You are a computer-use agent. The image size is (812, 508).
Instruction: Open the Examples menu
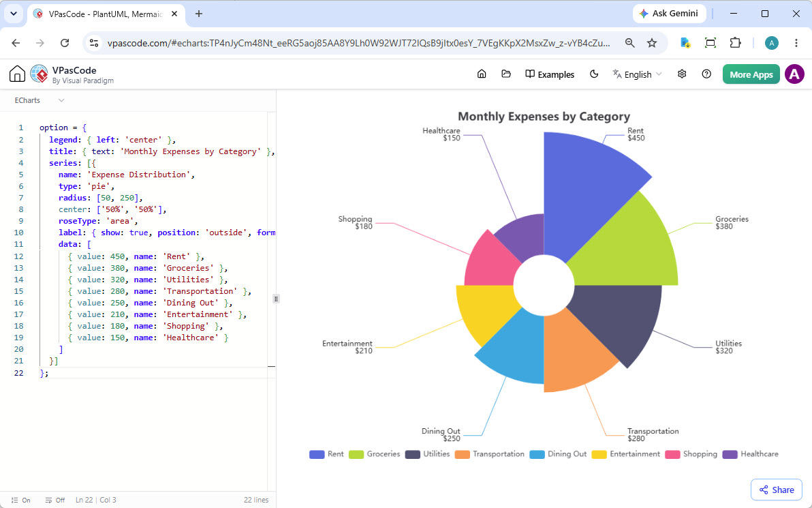(x=550, y=74)
